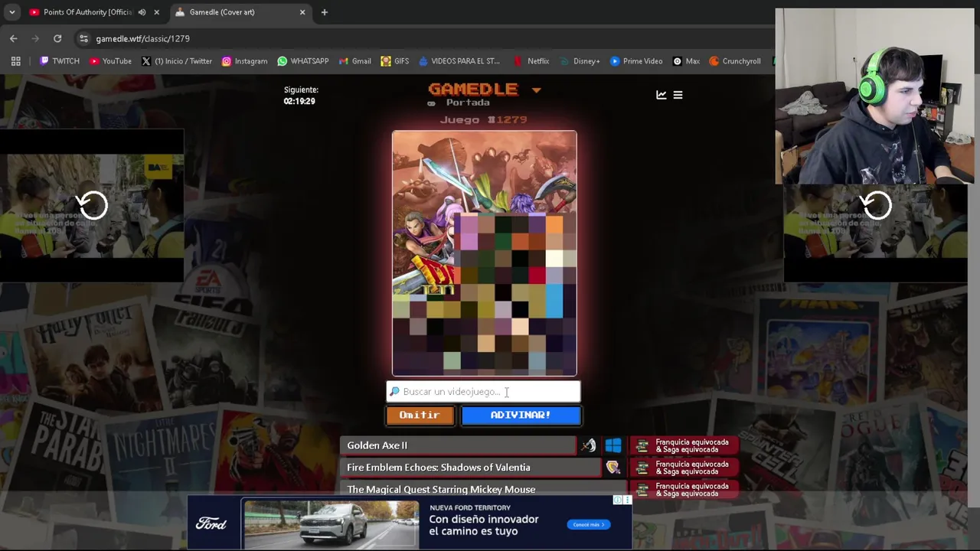The image size is (980, 551).
Task: Open the ad info icon on Ford banner
Action: tap(618, 500)
